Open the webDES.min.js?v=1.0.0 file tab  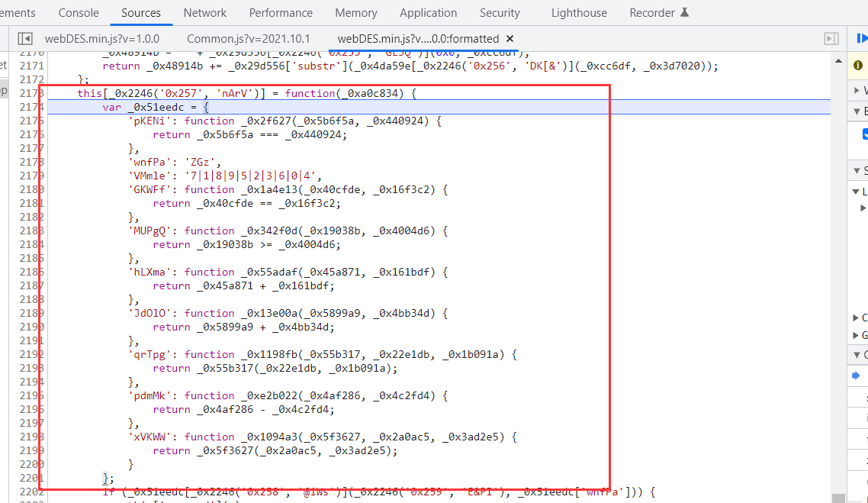tap(102, 39)
